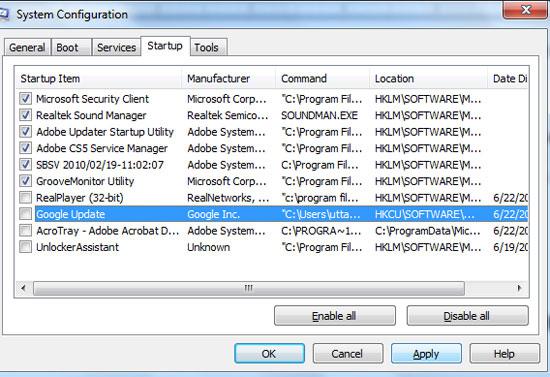Toggle GrooveMonitor Utility checkbox
The image size is (550, 377).
[x=25, y=181]
